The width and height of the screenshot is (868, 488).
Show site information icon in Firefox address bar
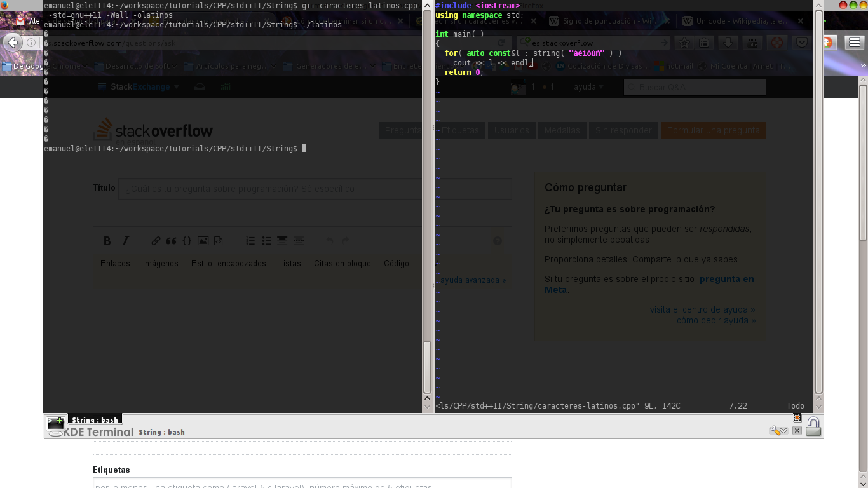(31, 43)
